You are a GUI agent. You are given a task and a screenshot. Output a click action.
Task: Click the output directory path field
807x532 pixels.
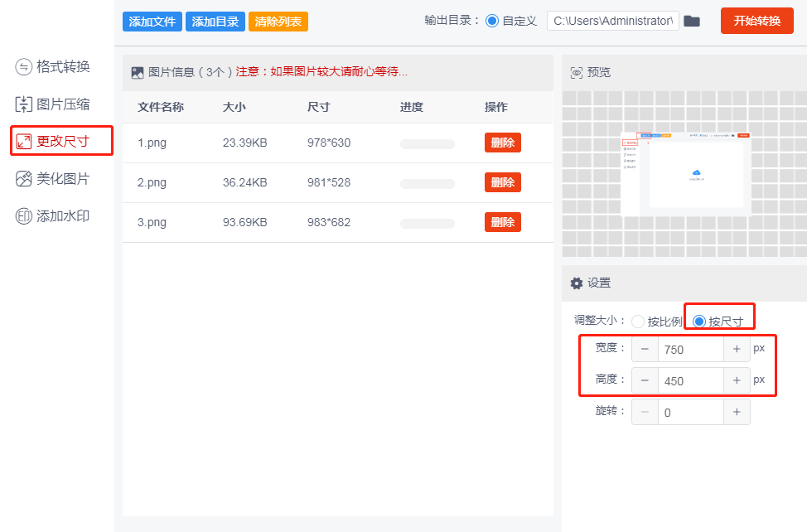pyautogui.click(x=613, y=21)
